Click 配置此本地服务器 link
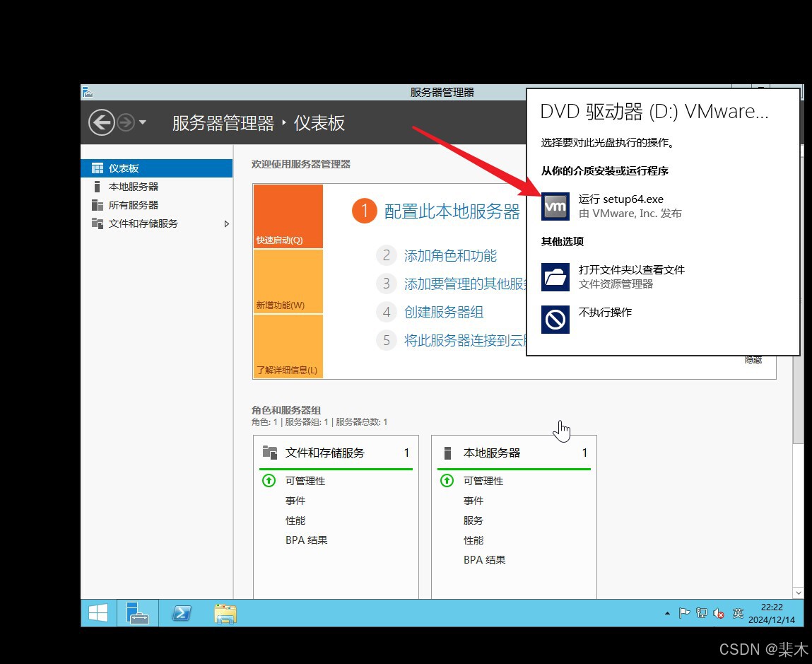This screenshot has height=664, width=812. [x=452, y=211]
